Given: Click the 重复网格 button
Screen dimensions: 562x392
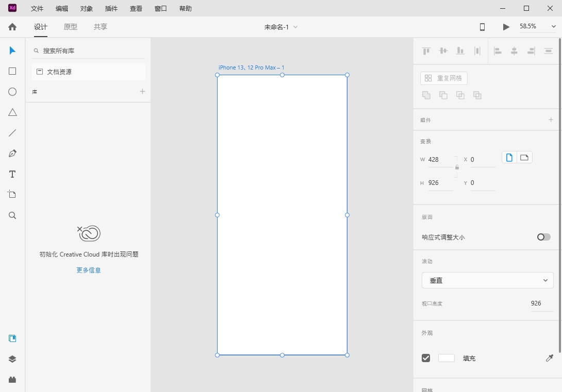Looking at the screenshot, I should coord(444,78).
